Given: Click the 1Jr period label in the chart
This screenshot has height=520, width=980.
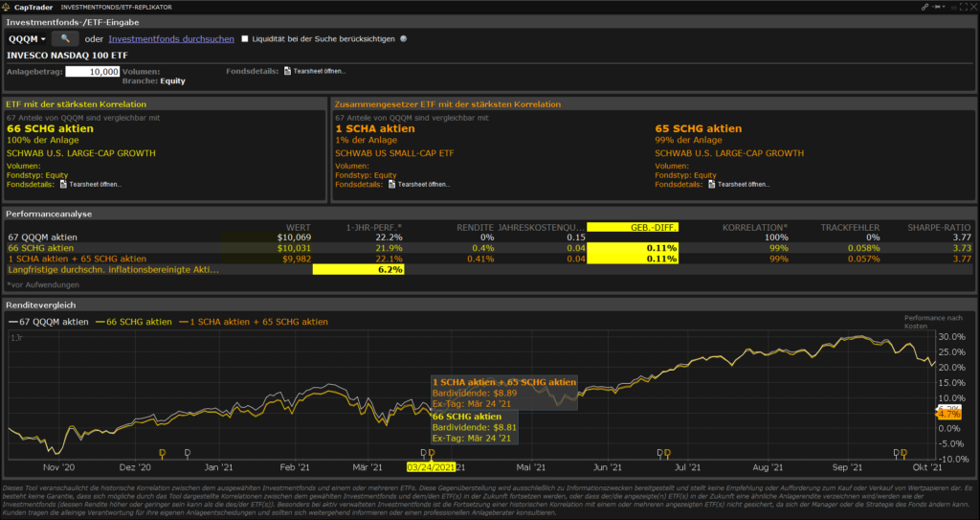Looking at the screenshot, I should 15,338.
